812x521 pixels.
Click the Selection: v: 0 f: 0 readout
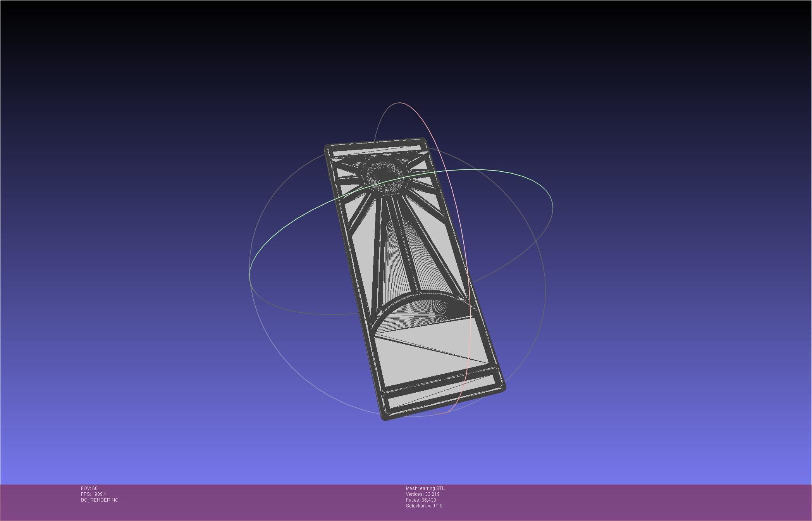[424, 506]
